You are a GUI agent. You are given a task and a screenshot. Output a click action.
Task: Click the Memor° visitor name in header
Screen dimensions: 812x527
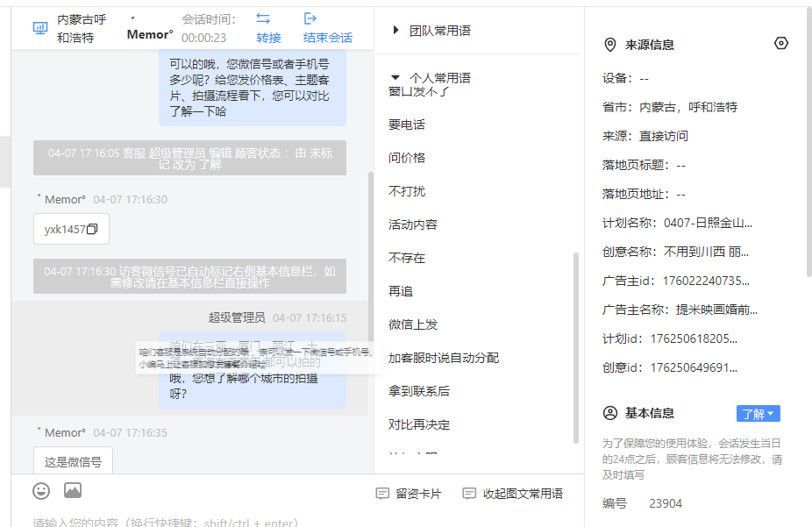coord(150,35)
